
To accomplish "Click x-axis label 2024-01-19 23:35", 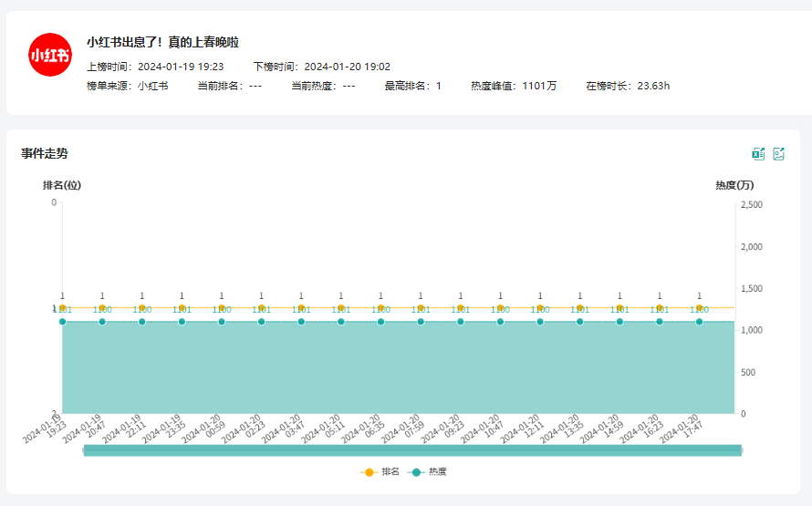I will point(163,429).
